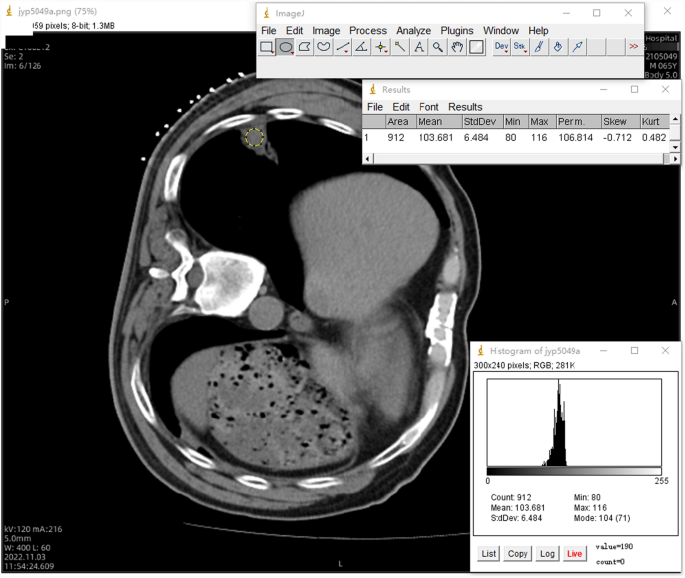Open ImageJ Window menu

[x=501, y=31]
